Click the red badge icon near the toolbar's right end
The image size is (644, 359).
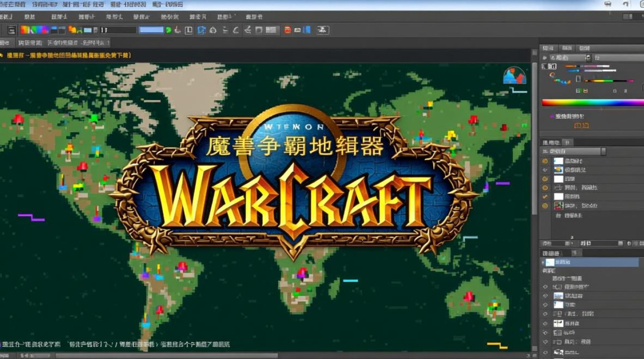pos(287,30)
